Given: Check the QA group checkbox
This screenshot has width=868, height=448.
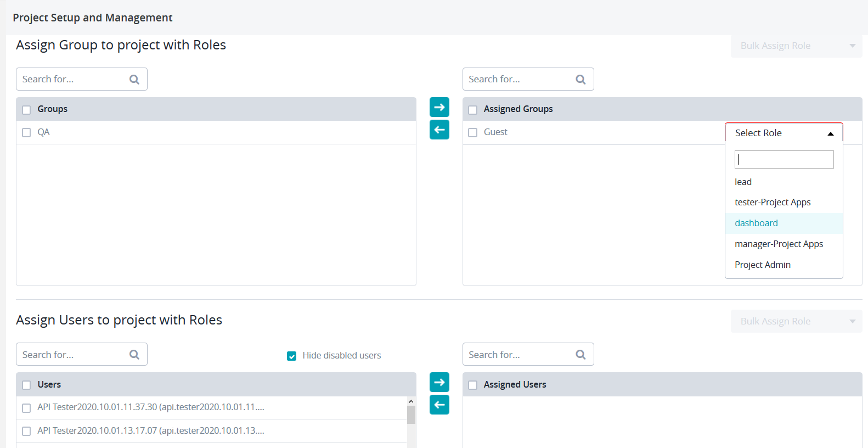Looking at the screenshot, I should pyautogui.click(x=26, y=132).
